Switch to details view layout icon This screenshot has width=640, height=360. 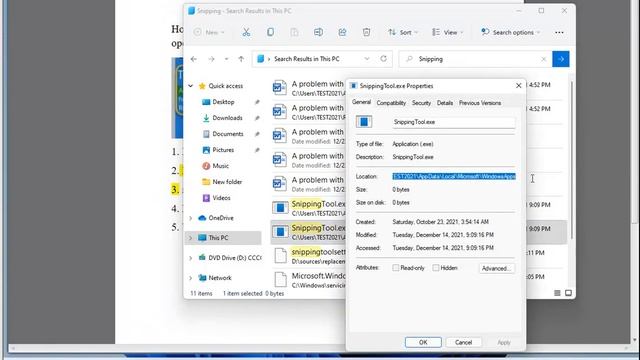557,293
